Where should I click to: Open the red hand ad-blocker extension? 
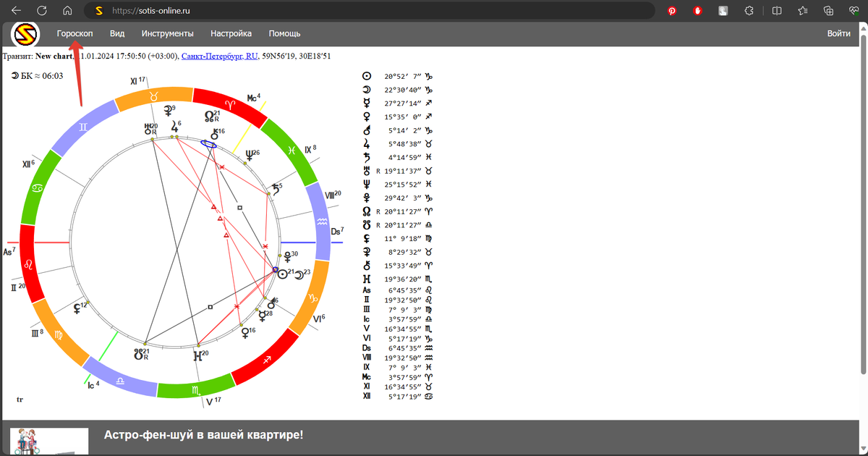[x=697, y=11]
